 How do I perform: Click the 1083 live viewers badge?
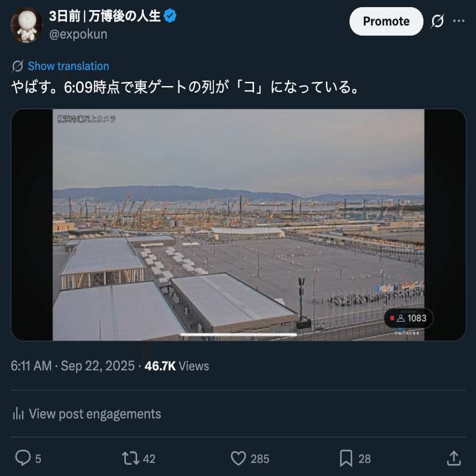(x=408, y=318)
